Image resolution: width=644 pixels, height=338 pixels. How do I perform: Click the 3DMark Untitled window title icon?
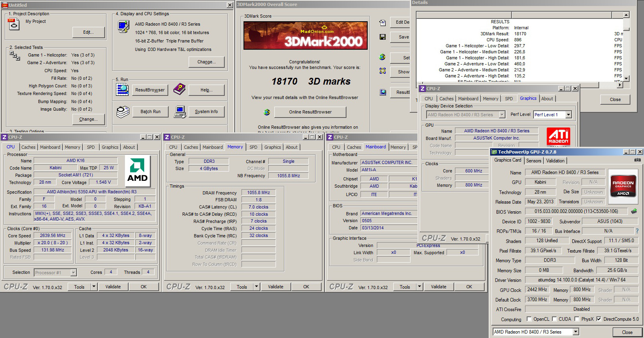[x=5, y=5]
